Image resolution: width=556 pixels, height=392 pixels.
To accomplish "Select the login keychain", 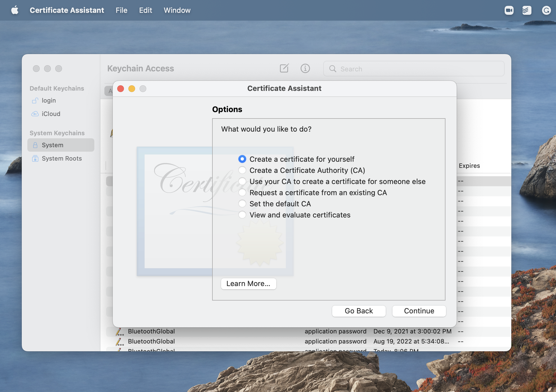I will pos(61,100).
